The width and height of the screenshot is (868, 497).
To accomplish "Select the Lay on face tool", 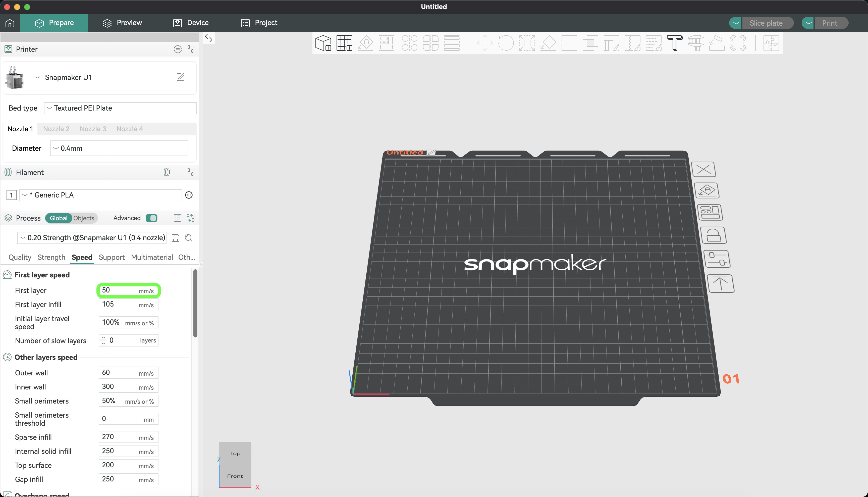I will click(548, 43).
